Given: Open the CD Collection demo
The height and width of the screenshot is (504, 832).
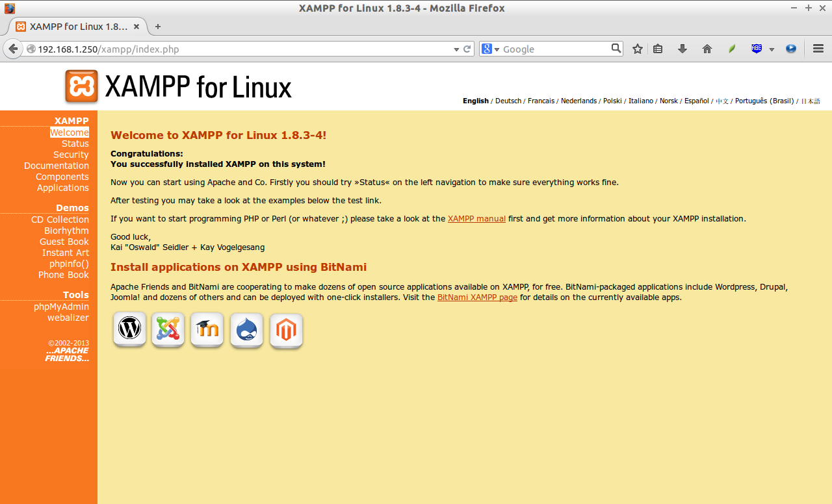Looking at the screenshot, I should (60, 220).
